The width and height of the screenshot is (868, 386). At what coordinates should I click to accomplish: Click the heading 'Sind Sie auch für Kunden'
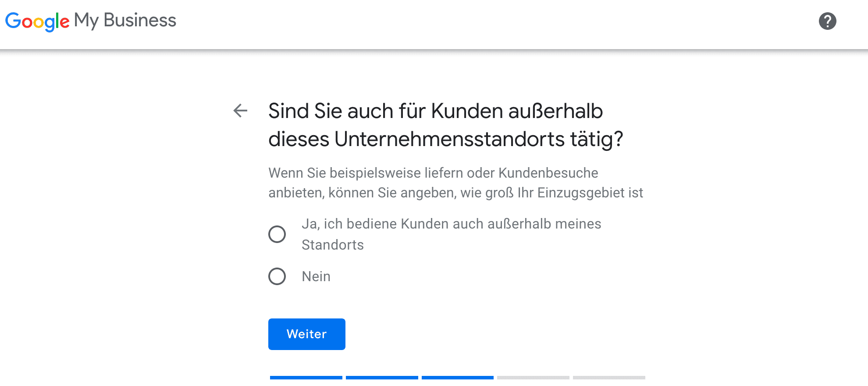[x=435, y=111]
